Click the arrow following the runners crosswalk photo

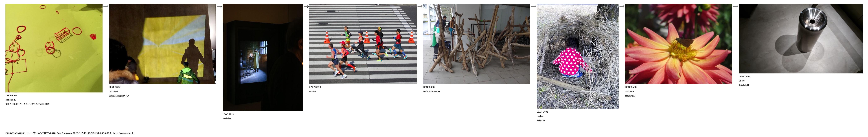(x=420, y=6)
